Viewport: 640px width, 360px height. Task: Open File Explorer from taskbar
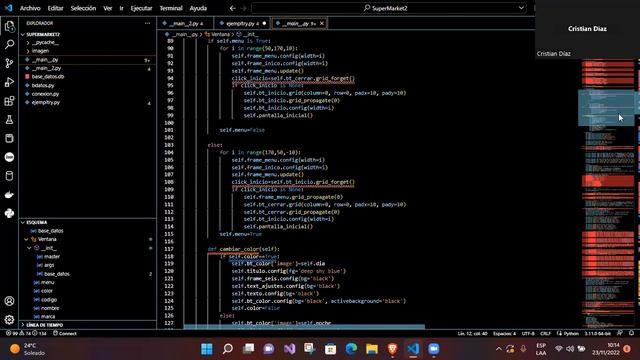click(372, 349)
